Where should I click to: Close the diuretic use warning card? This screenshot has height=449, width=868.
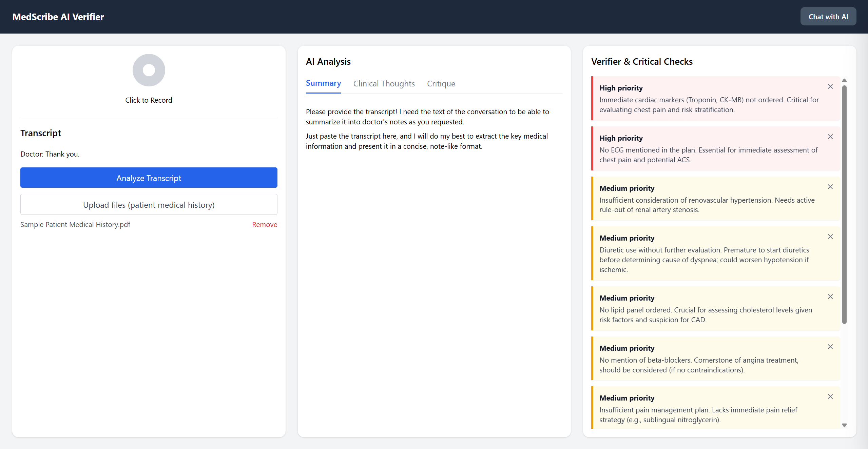(830, 237)
